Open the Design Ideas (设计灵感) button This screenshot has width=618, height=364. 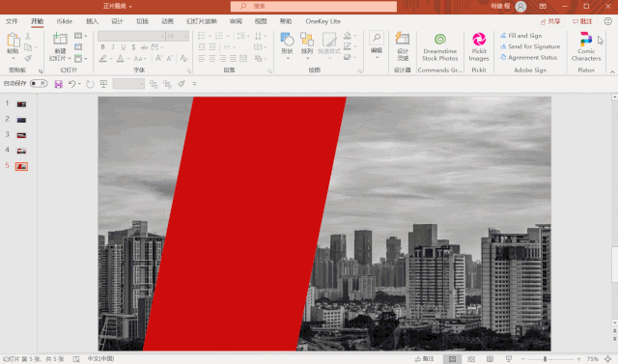click(403, 47)
